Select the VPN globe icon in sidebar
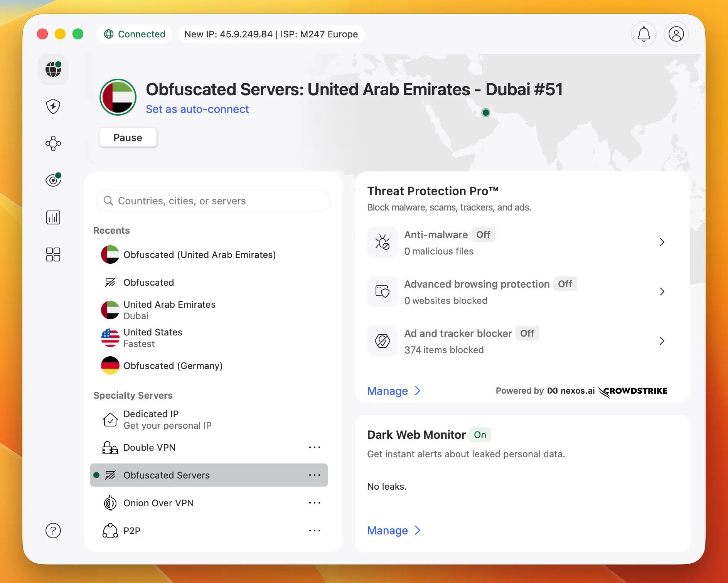The width and height of the screenshot is (728, 583). pos(53,69)
